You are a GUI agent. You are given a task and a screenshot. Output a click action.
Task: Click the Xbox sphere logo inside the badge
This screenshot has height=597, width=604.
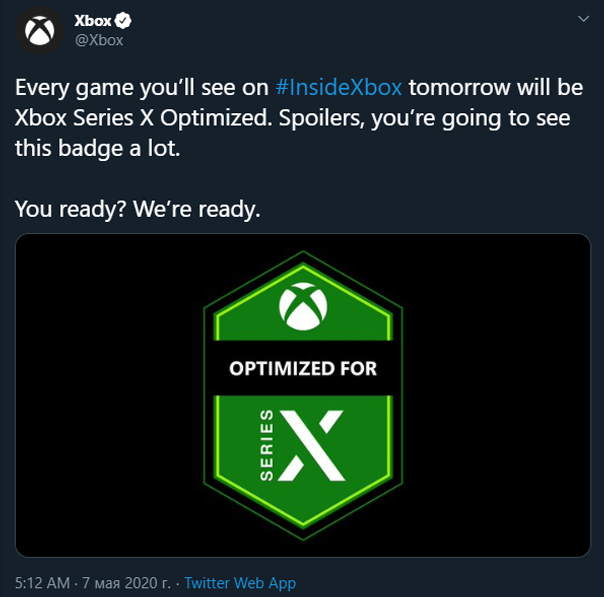coord(302,305)
